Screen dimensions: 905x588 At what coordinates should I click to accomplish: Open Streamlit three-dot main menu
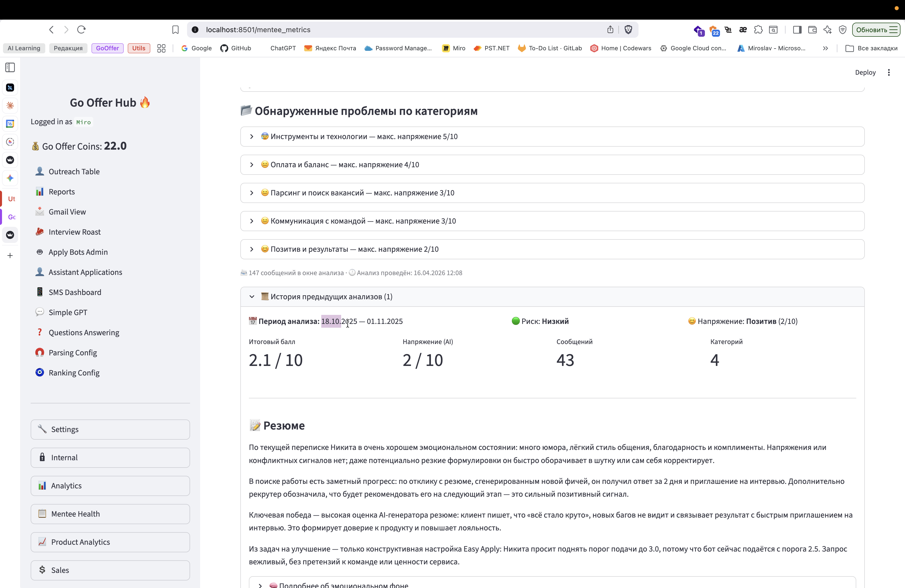[x=889, y=72]
